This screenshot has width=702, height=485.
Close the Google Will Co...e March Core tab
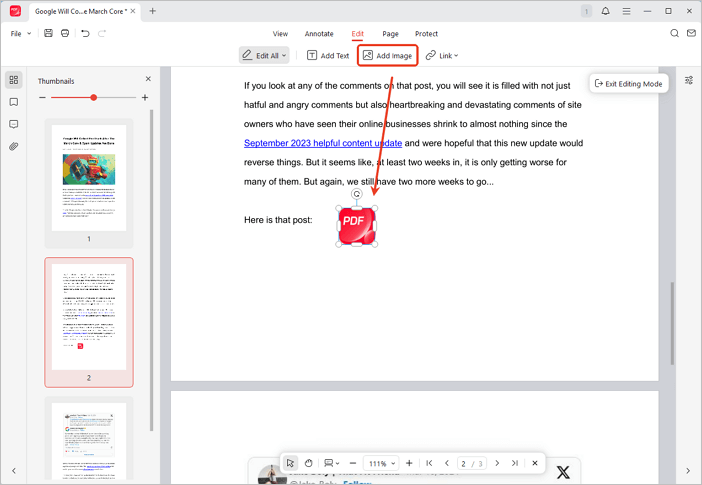133,11
